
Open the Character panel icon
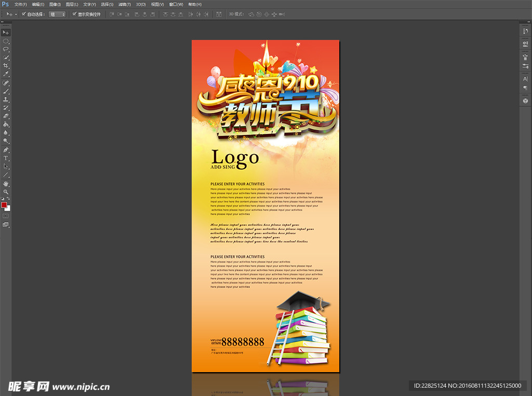click(x=525, y=79)
